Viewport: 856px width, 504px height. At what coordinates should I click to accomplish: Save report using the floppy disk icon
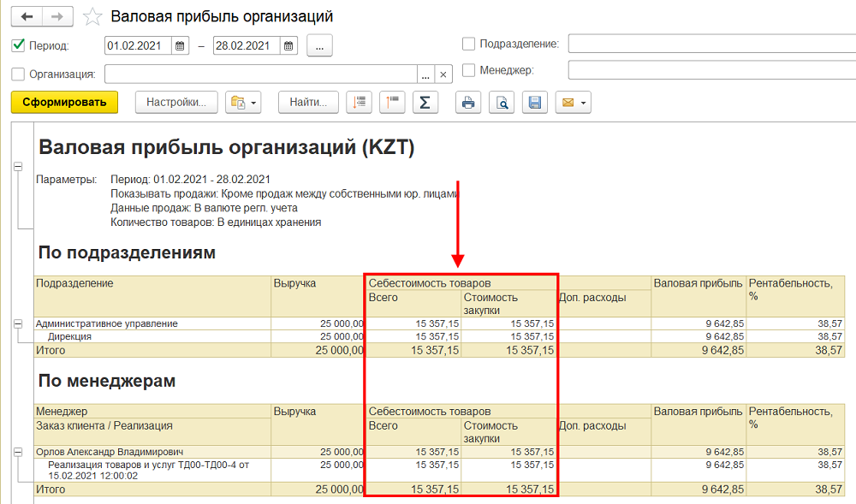pos(535,103)
